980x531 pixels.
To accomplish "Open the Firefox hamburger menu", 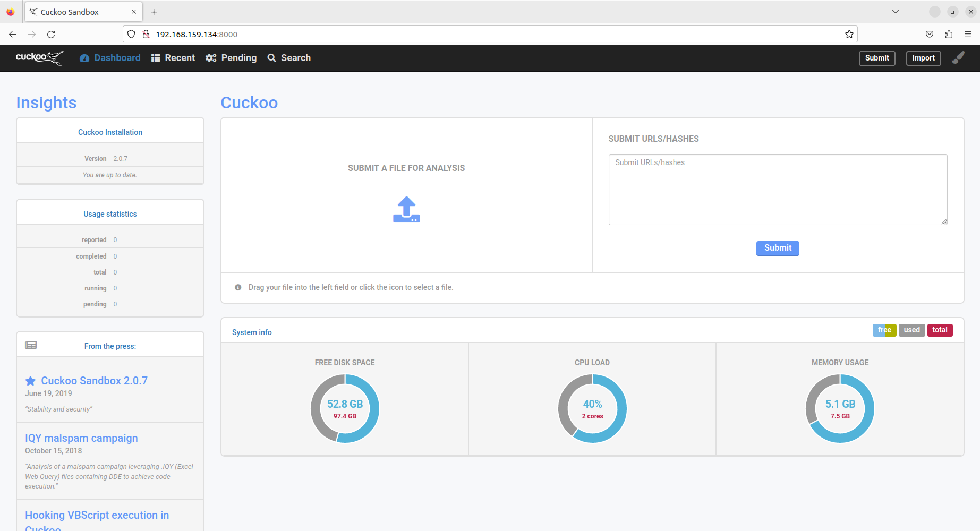I will click(968, 34).
